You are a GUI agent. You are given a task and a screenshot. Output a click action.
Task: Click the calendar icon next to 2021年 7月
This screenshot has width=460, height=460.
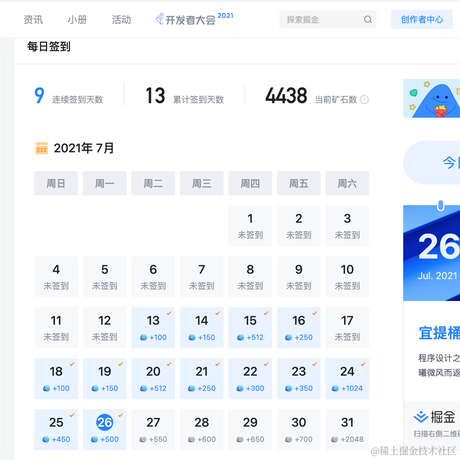click(x=42, y=148)
